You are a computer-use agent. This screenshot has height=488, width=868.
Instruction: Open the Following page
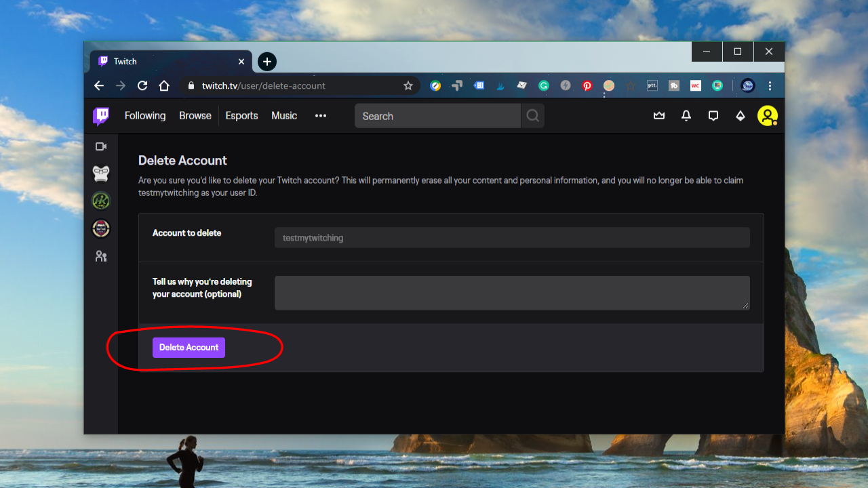[x=145, y=116]
